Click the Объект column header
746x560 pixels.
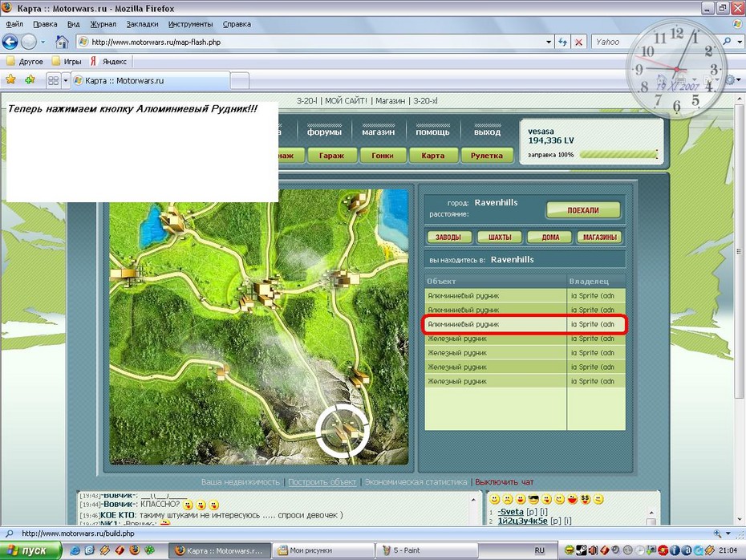click(495, 281)
